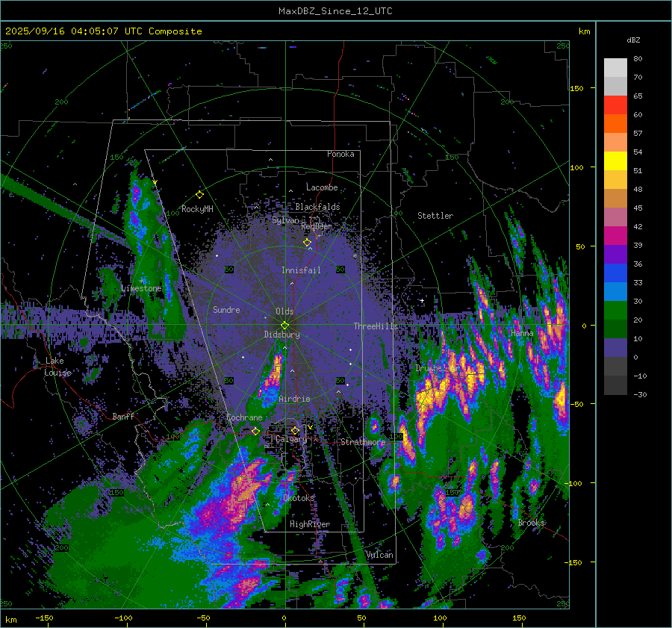This screenshot has width=672, height=628.
Task: Click the Blackfalds label
Action: pos(317,207)
